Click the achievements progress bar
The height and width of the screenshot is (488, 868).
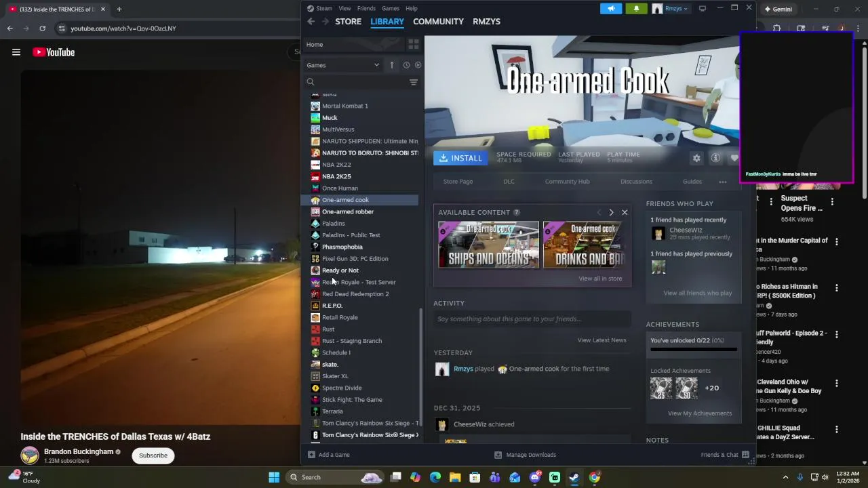pyautogui.click(x=693, y=350)
